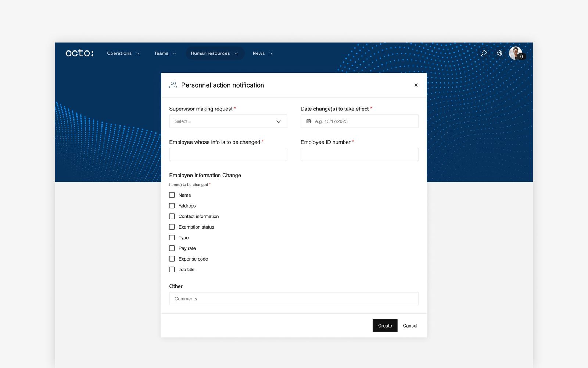The height and width of the screenshot is (368, 588).
Task: Open the News menu
Action: [x=262, y=53]
